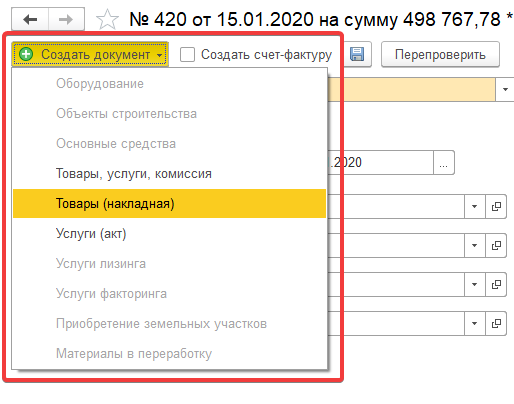514x404 pixels.
Task: Click the orange highlighted input field
Action: point(412,89)
